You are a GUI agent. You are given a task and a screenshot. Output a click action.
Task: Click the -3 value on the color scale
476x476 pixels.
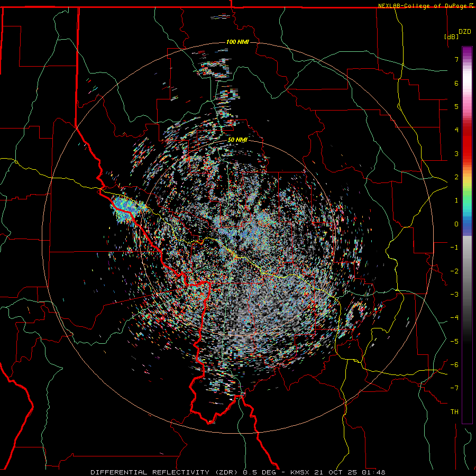pyautogui.click(x=454, y=295)
